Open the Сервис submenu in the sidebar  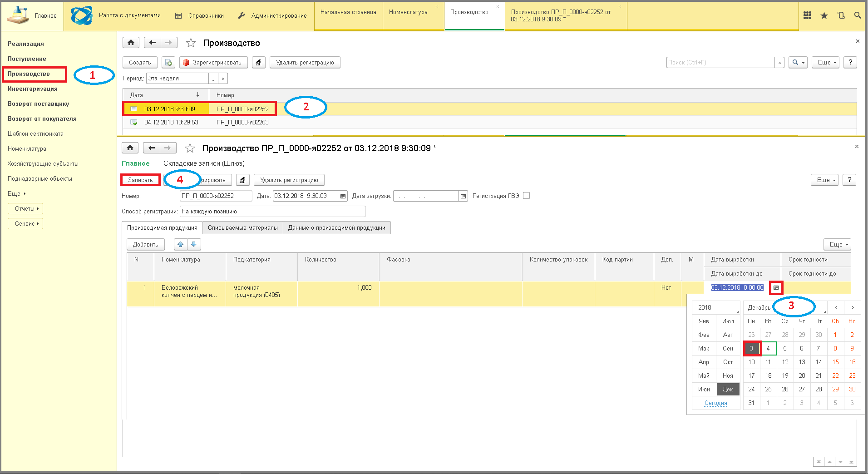point(26,224)
